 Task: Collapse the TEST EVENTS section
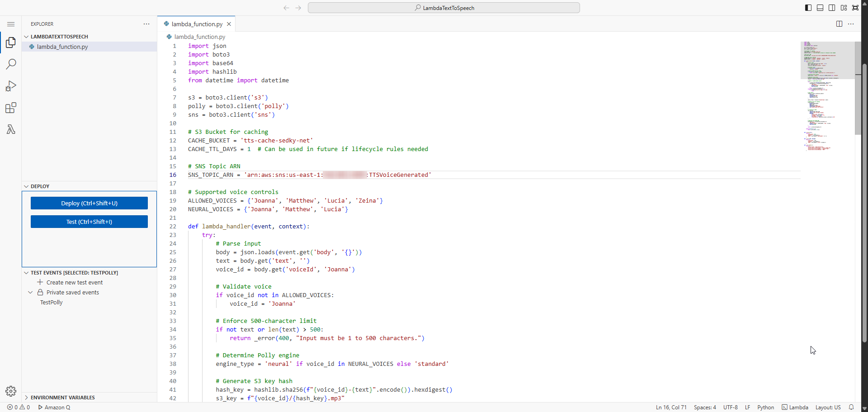tap(26, 273)
